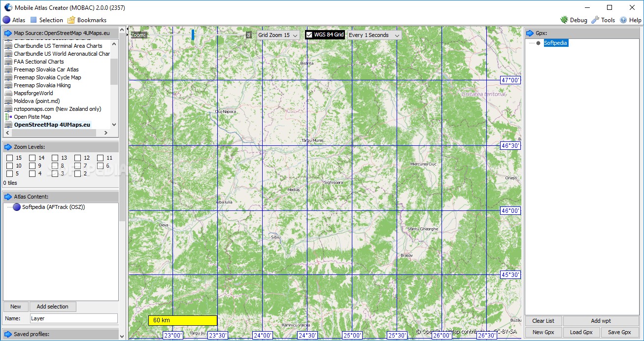Open the Grid Zoom 15 dropdown
644x341 pixels.
pos(278,35)
